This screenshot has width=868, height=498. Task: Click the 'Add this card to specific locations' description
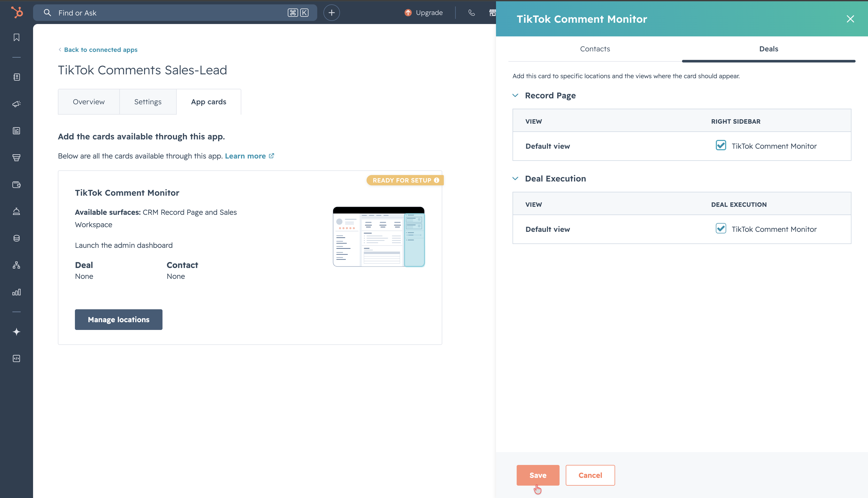(x=626, y=76)
